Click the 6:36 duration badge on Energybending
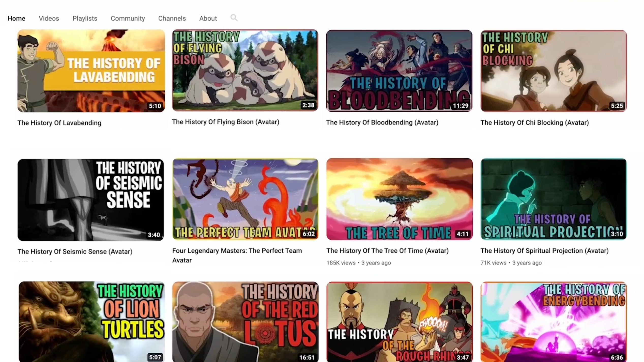The height and width of the screenshot is (362, 644). [617, 357]
